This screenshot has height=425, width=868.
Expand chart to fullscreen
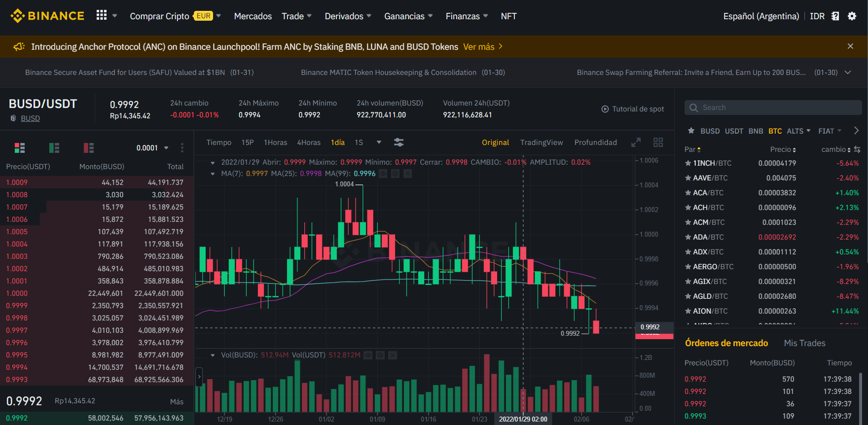coord(636,142)
